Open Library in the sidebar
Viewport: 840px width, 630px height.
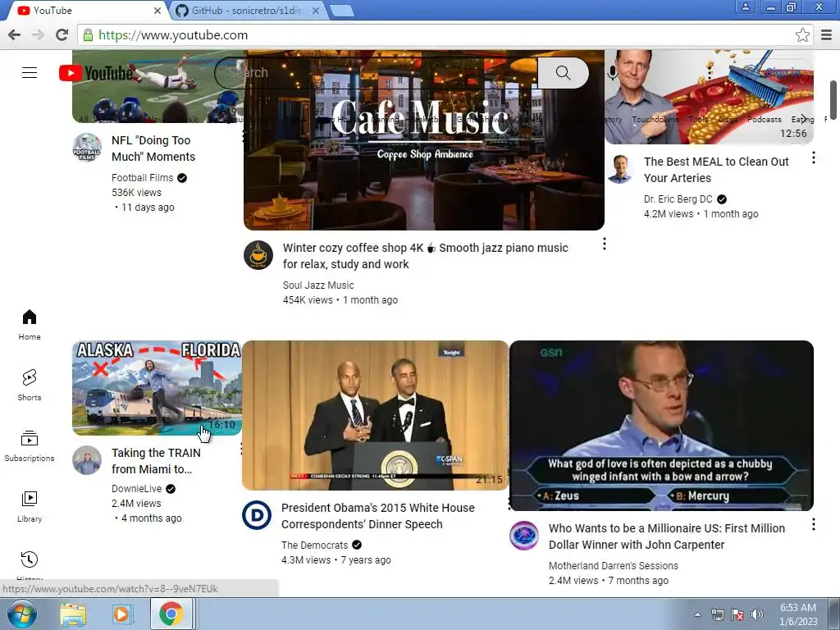30,506
